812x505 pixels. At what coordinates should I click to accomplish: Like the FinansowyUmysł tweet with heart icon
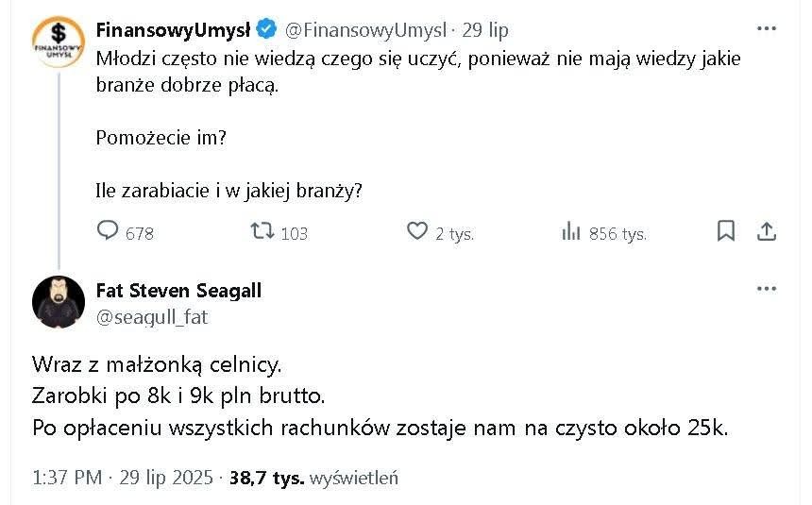pyautogui.click(x=416, y=231)
